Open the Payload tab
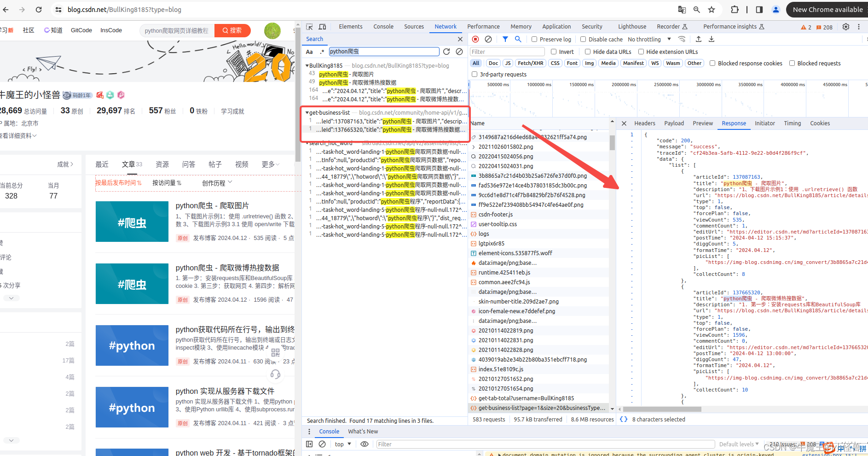868x456 pixels. (674, 123)
